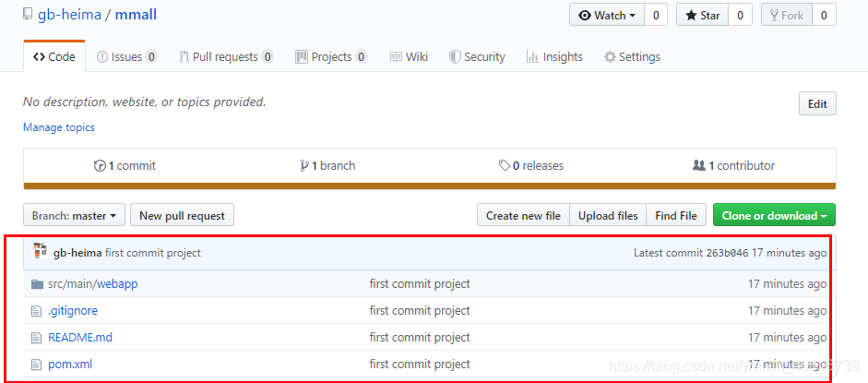
Task: Click the Fork button
Action: click(787, 16)
